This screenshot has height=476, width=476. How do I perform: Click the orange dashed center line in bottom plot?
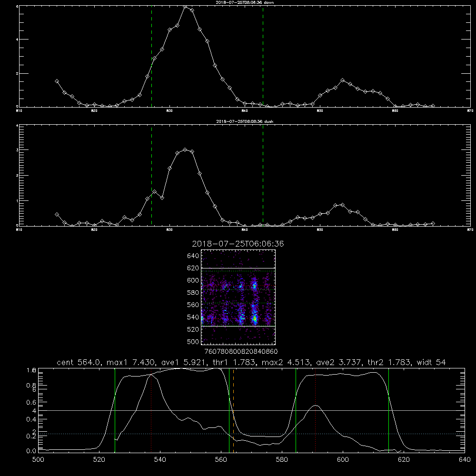click(233, 410)
